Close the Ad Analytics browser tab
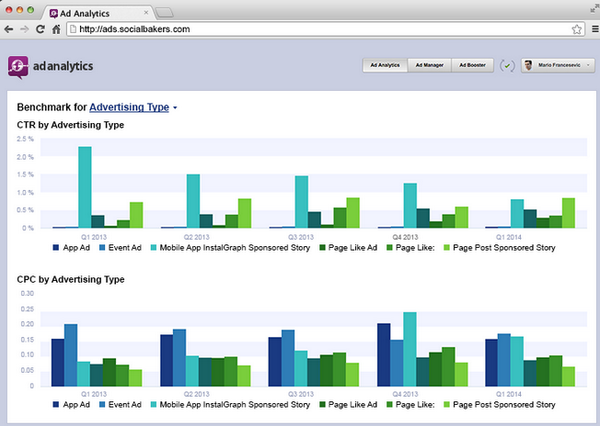This screenshot has height=426, width=600. (x=146, y=13)
